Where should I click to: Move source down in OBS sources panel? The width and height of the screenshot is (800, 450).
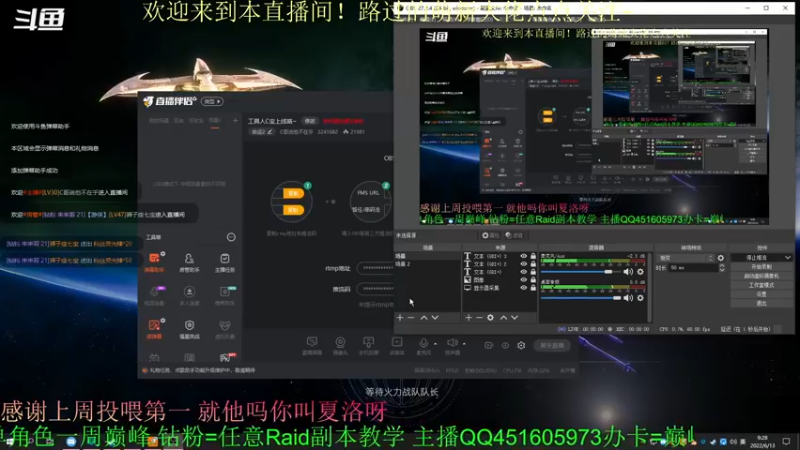click(x=515, y=317)
